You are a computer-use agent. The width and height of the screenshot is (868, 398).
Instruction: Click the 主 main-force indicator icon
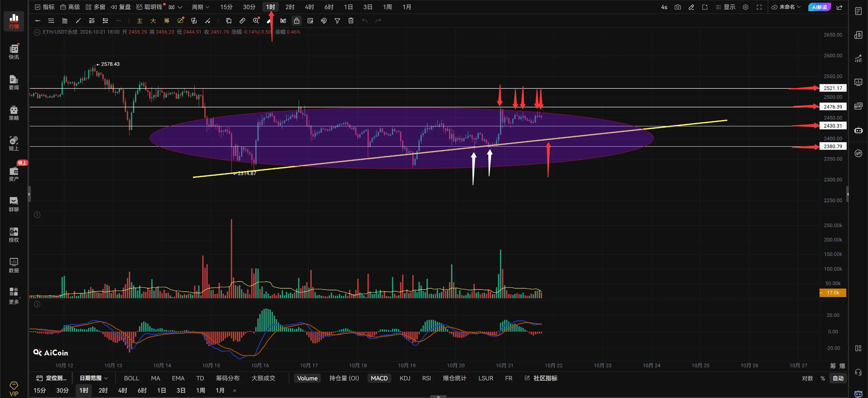139,21
